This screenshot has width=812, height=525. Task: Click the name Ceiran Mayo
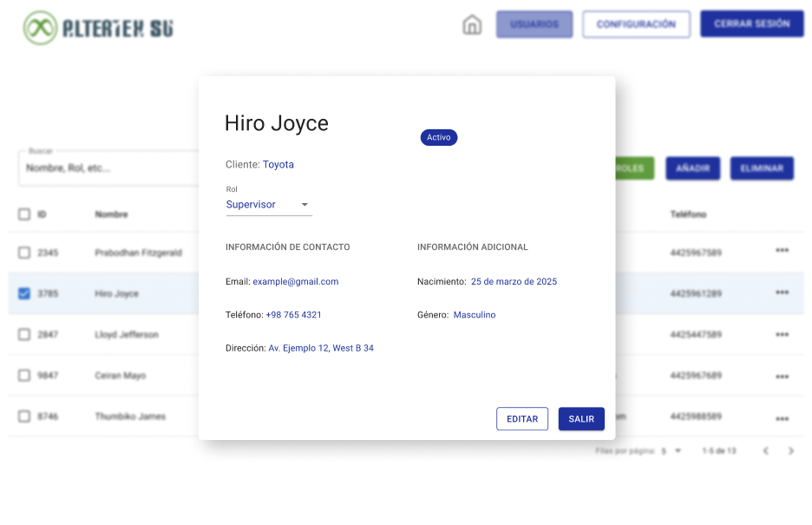[120, 376]
